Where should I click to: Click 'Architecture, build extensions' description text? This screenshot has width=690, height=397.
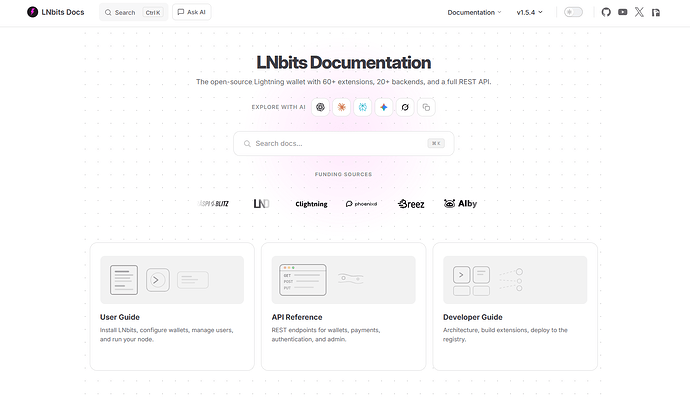(505, 335)
